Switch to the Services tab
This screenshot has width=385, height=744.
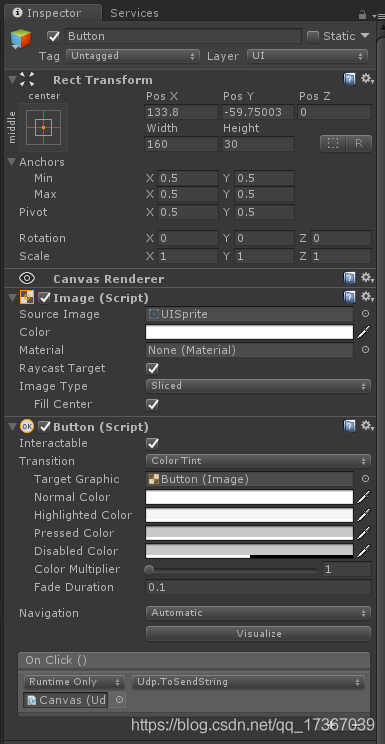click(134, 13)
